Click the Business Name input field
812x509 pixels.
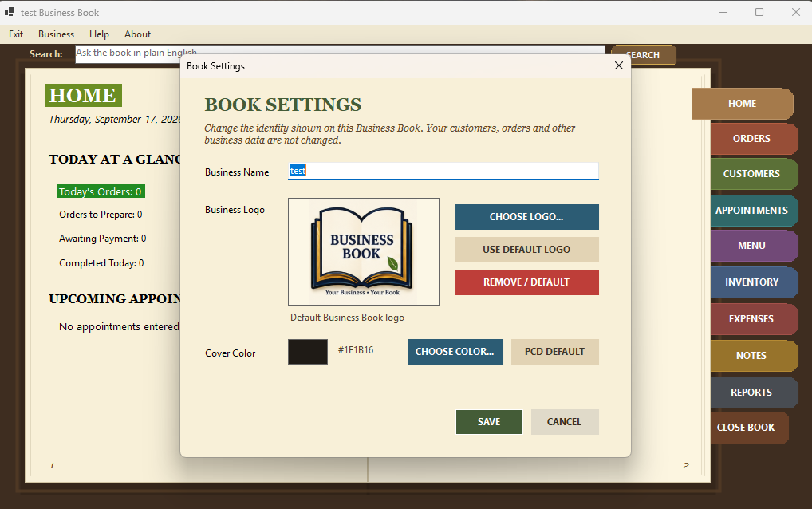(x=443, y=172)
